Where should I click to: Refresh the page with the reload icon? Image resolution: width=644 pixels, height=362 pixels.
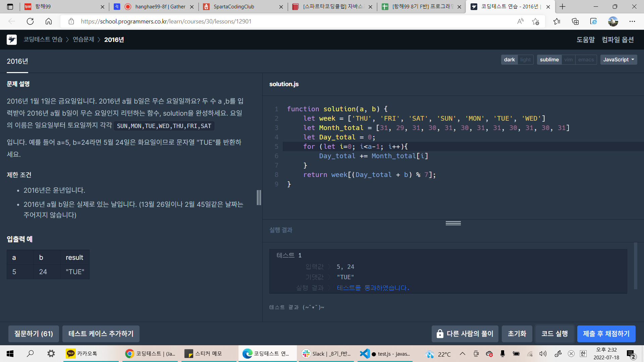coord(30,21)
